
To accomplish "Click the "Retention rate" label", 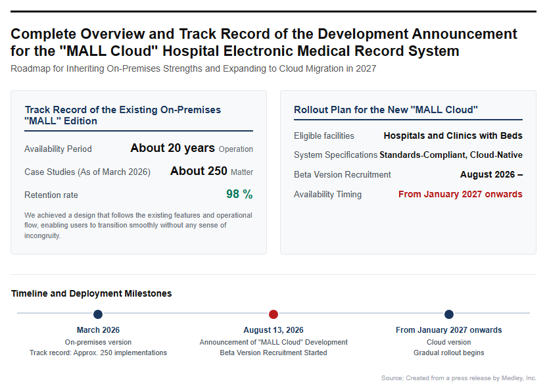I will pos(51,195).
